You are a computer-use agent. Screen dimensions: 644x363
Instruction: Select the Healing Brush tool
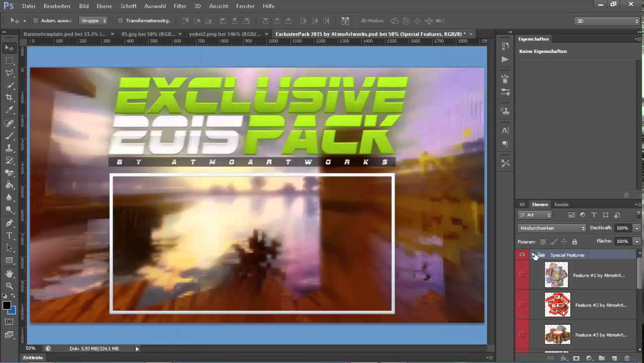click(10, 124)
